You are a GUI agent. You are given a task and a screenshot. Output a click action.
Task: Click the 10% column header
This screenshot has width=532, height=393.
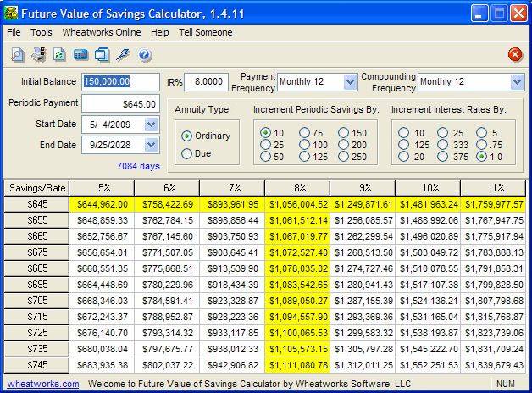tap(428, 188)
